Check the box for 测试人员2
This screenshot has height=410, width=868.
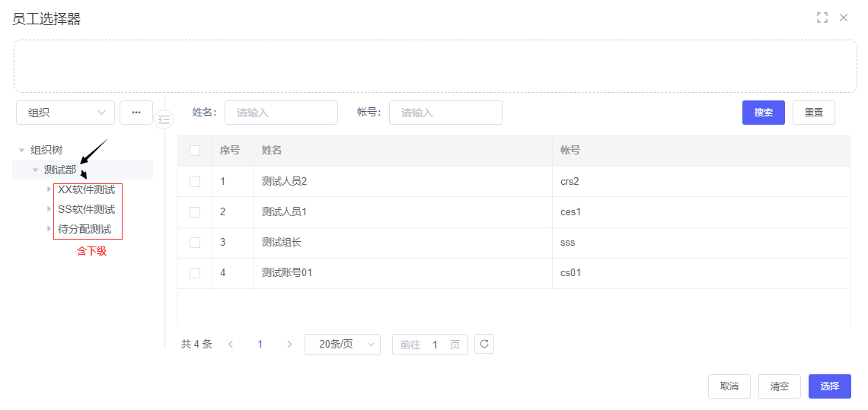click(195, 182)
